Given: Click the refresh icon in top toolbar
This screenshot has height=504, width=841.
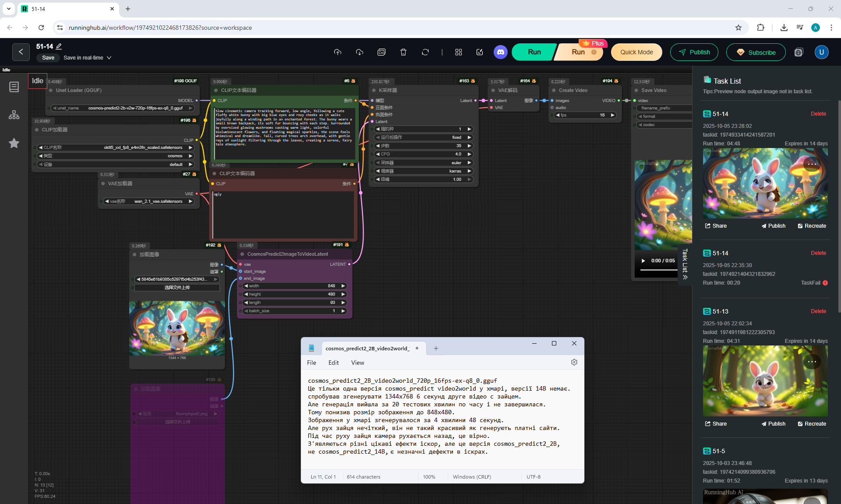Looking at the screenshot, I should click(425, 52).
